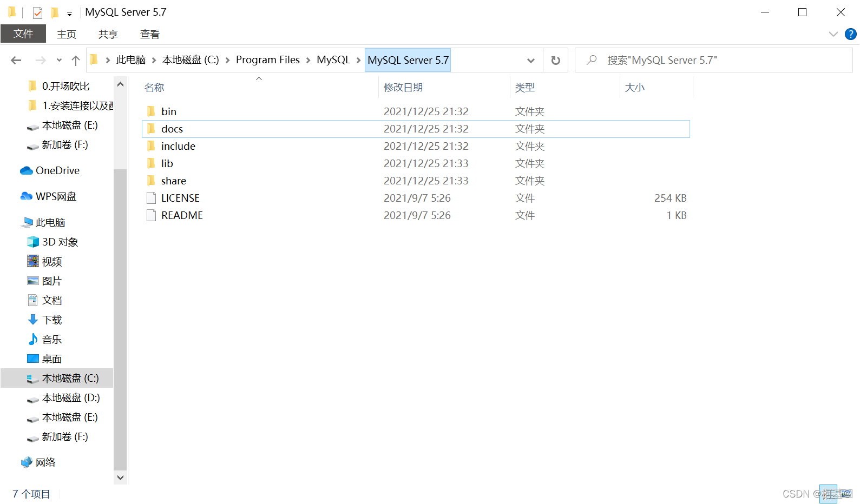Click MySQL in the address breadcrumb

pos(333,59)
